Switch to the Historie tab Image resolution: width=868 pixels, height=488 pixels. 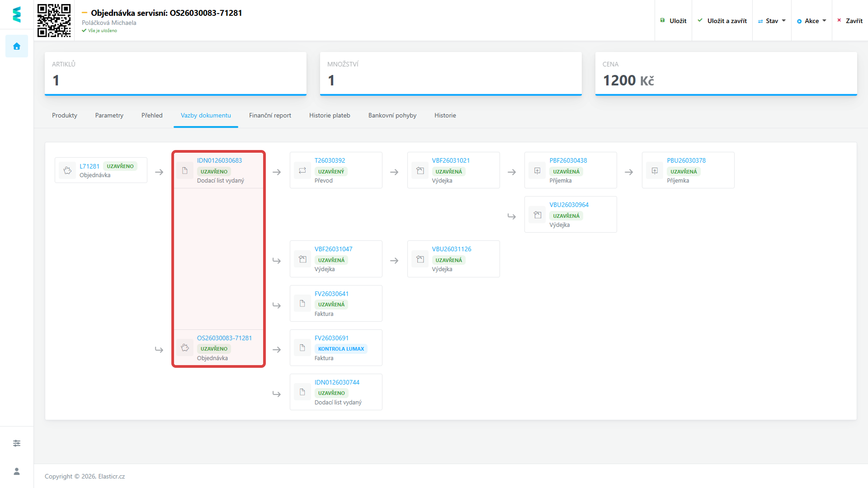click(445, 115)
